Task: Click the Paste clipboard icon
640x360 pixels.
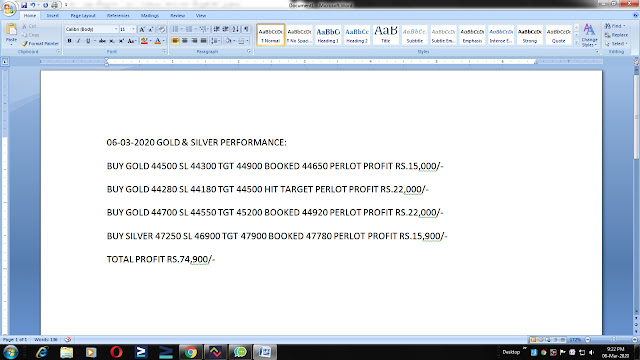Action: click(x=11, y=30)
